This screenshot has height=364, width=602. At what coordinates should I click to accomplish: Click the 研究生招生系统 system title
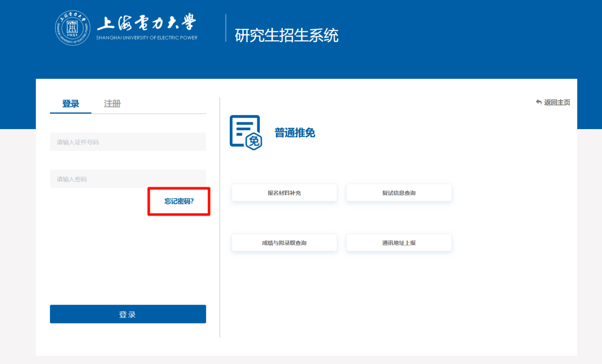[x=287, y=35]
